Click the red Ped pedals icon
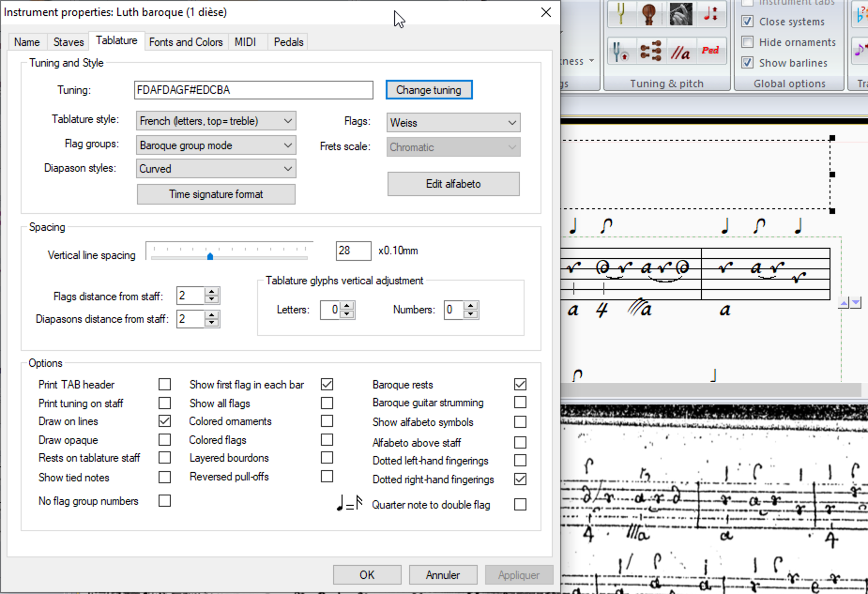The width and height of the screenshot is (868, 594). pos(710,51)
